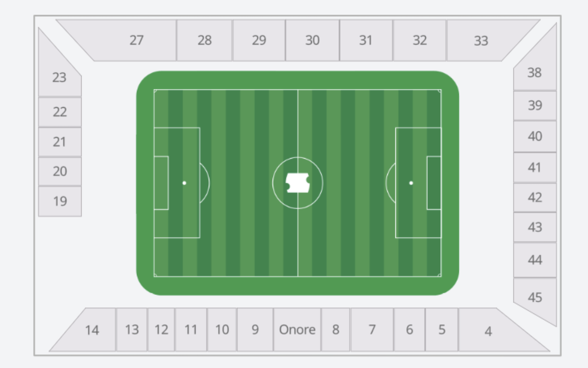Choose section 28 in the top stand

click(204, 40)
